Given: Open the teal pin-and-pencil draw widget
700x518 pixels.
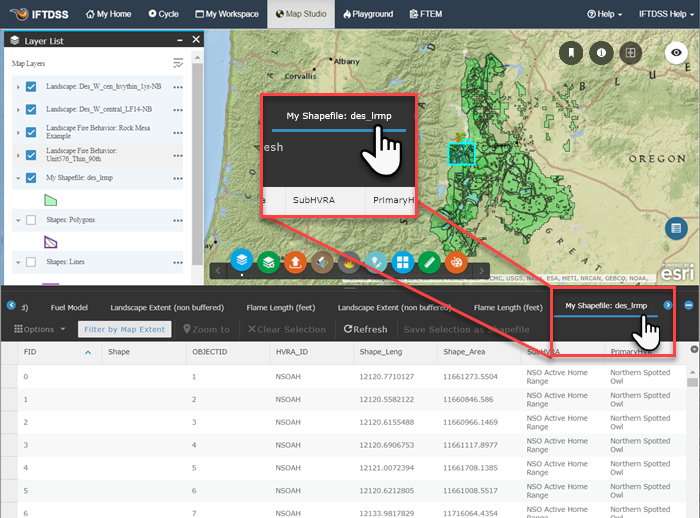Looking at the screenshot, I should [x=376, y=262].
